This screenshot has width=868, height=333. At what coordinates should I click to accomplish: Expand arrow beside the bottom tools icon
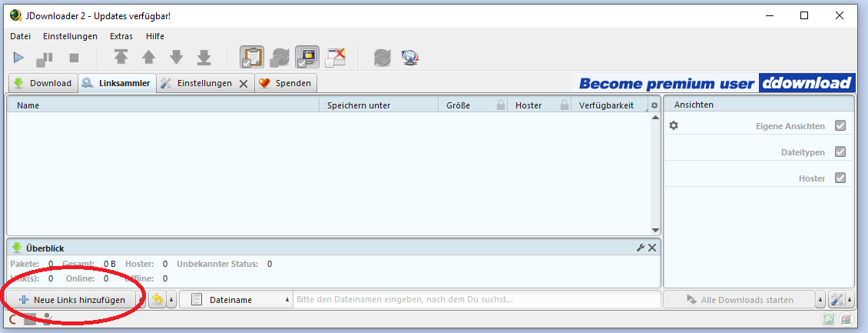[x=849, y=300]
